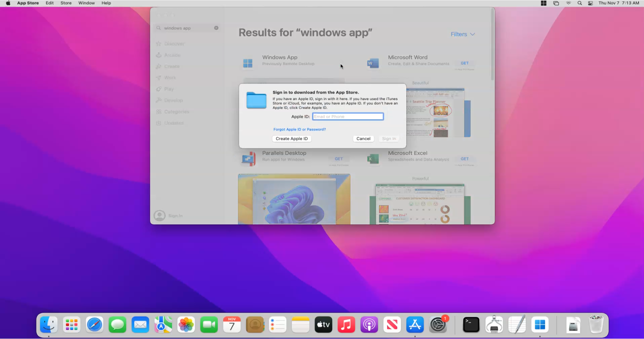Expand the Filters dropdown
The height and width of the screenshot is (339, 644).
(x=462, y=34)
